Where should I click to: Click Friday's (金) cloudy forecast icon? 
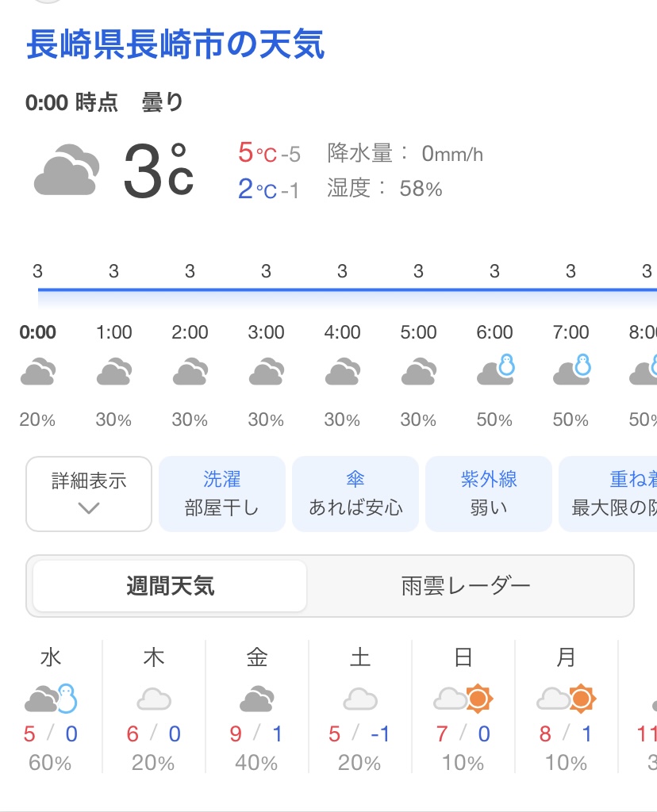pos(257,699)
